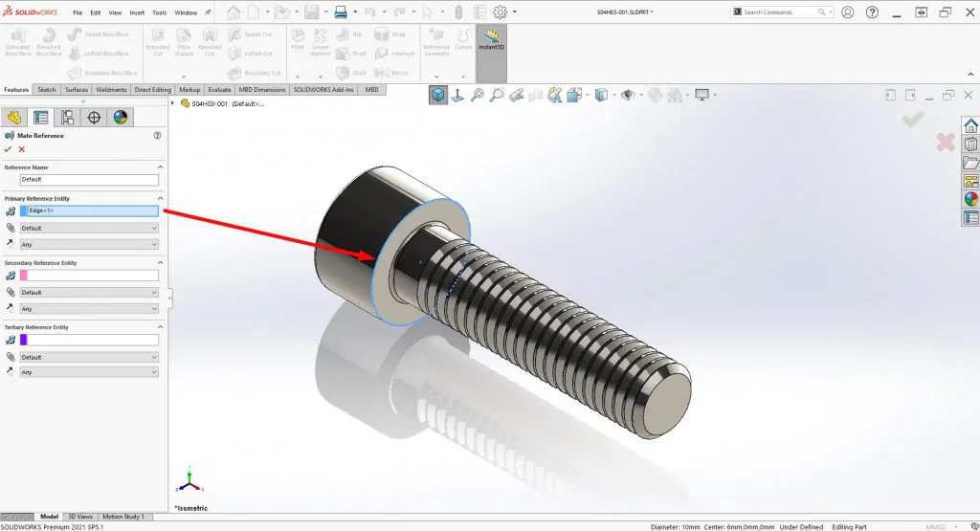Open the Edit menu

click(95, 12)
